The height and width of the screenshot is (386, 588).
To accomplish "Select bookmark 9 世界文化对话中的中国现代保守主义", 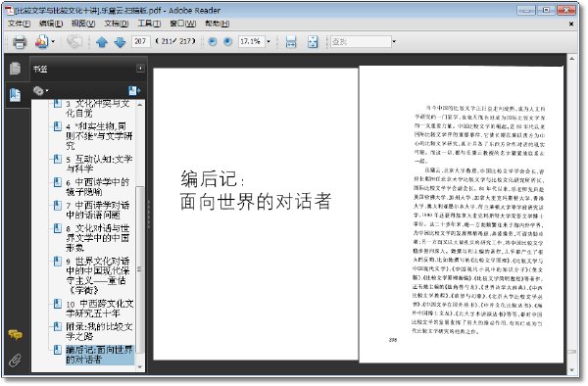I will point(97,275).
